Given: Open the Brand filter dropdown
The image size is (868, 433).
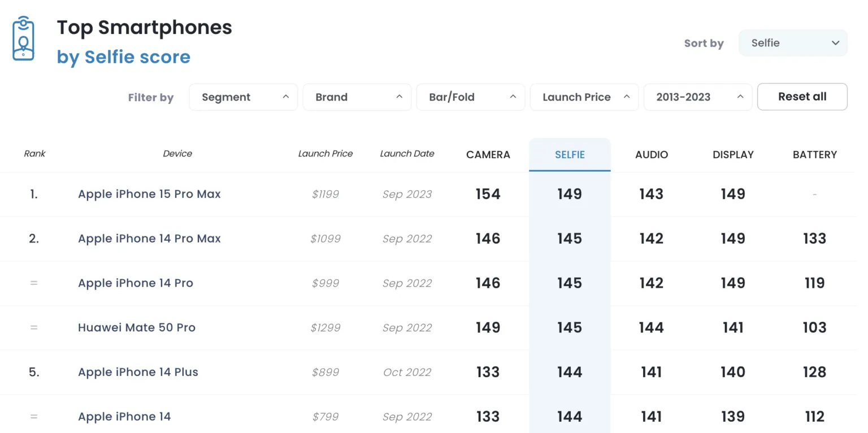Looking at the screenshot, I should tap(357, 97).
